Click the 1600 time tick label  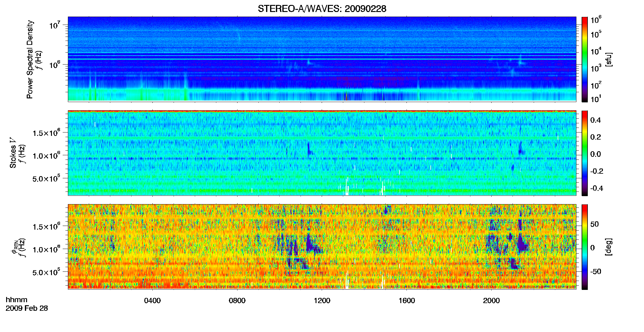coord(407,301)
